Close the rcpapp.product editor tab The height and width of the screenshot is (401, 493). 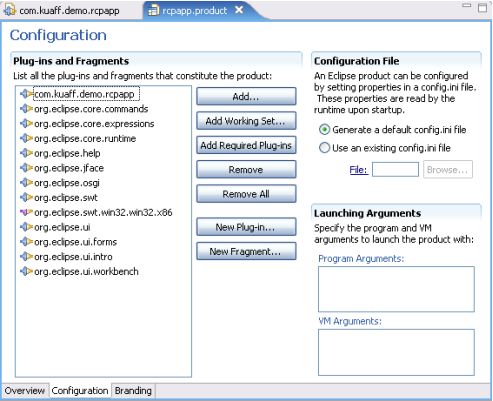[x=239, y=10]
